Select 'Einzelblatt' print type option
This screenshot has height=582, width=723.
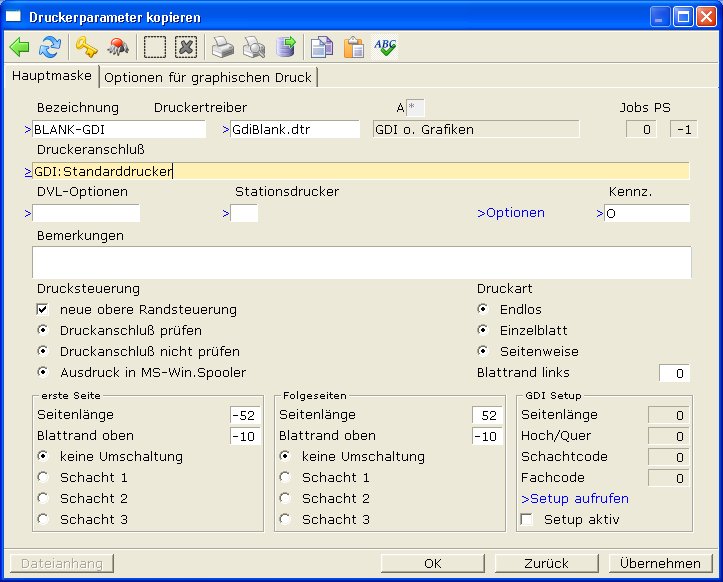483,331
